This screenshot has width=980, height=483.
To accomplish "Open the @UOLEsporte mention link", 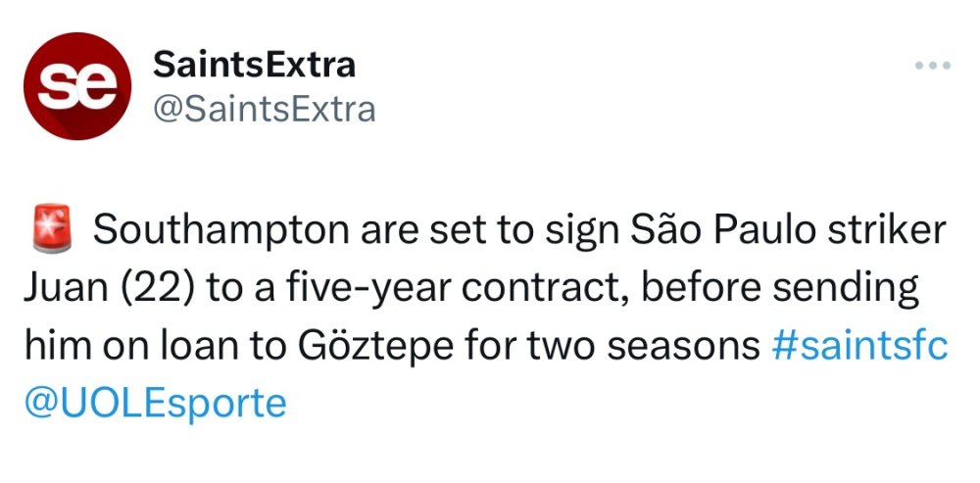I will click(x=155, y=403).
